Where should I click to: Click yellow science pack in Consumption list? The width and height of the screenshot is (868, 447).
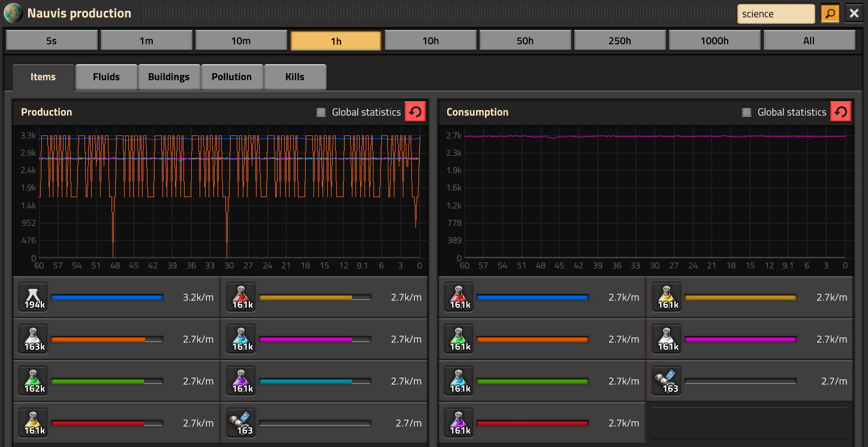coord(667,297)
